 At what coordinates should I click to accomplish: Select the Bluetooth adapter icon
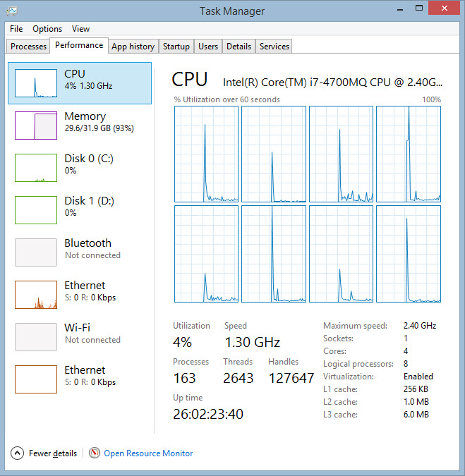click(36, 252)
